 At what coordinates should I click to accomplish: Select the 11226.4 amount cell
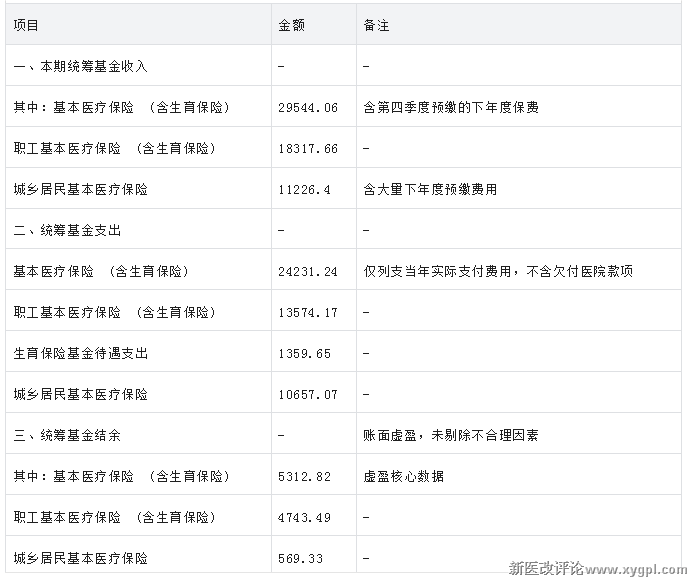click(304, 189)
